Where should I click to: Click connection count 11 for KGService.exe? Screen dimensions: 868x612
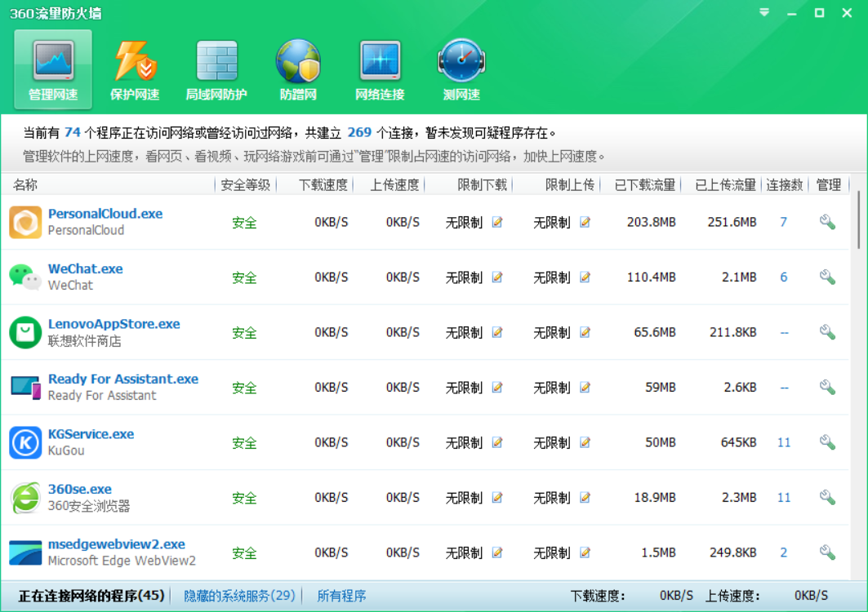[784, 442]
